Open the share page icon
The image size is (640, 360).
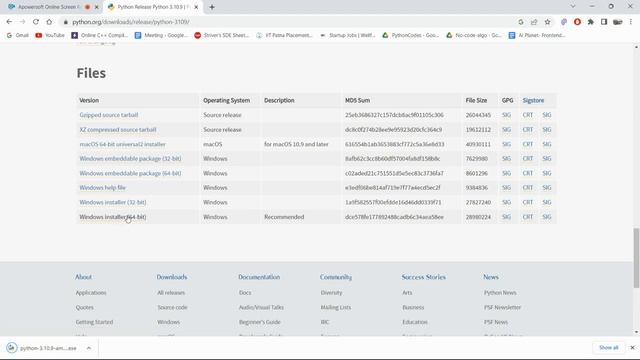pyautogui.click(x=534, y=22)
